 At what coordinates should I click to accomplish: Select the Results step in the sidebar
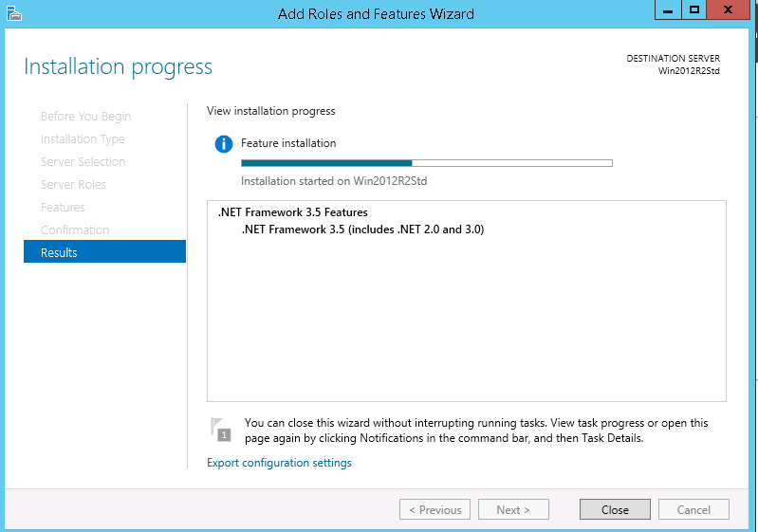coord(104,252)
